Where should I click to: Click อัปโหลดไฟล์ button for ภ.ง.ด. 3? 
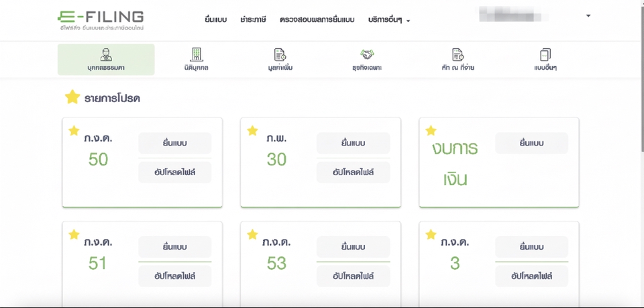531,276
